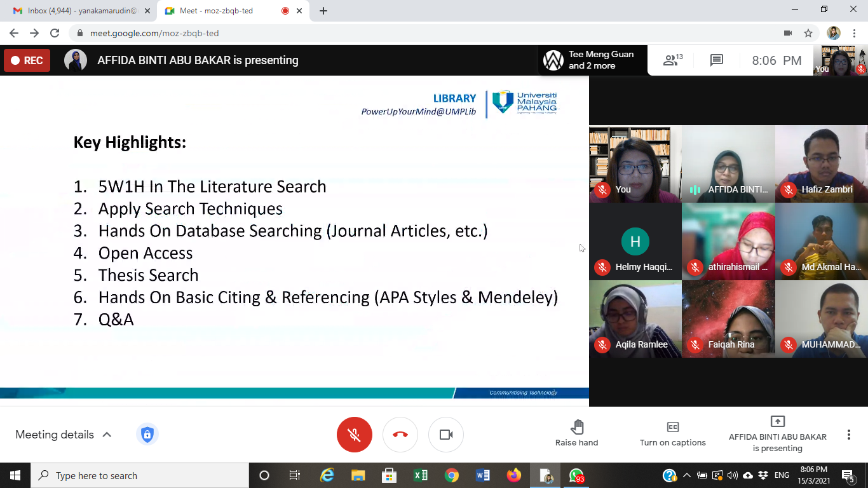The width and height of the screenshot is (868, 488).
Task: Expand Meeting details panel
Action: tap(64, 435)
